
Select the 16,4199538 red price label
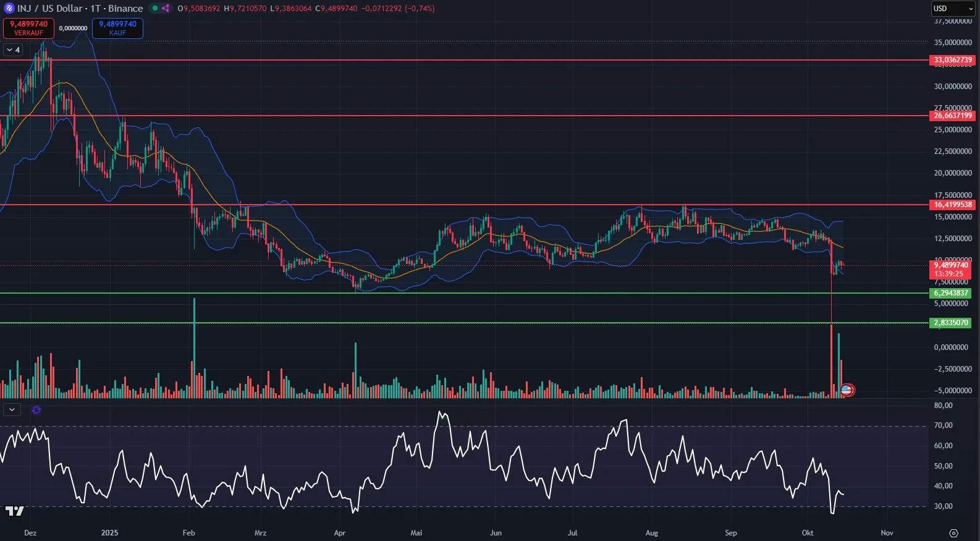pos(952,205)
